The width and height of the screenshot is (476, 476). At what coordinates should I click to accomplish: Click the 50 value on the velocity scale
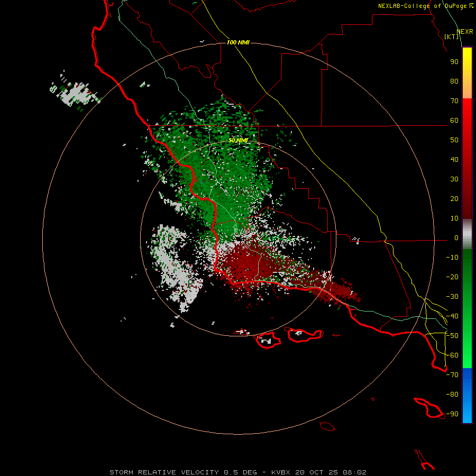click(454, 140)
